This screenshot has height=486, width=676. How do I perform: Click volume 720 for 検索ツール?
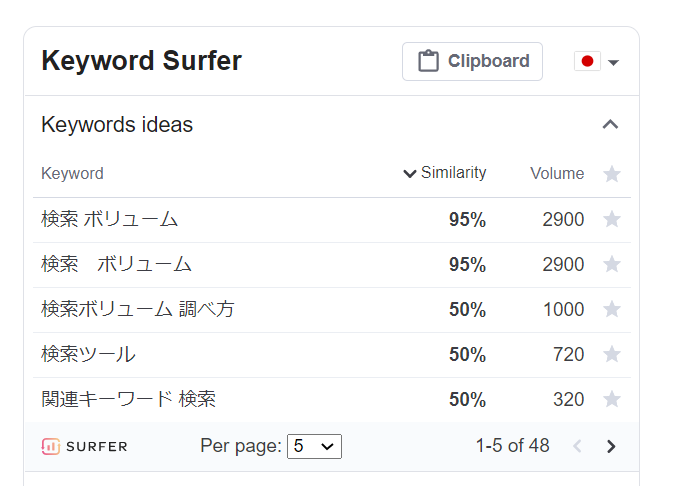tap(569, 354)
